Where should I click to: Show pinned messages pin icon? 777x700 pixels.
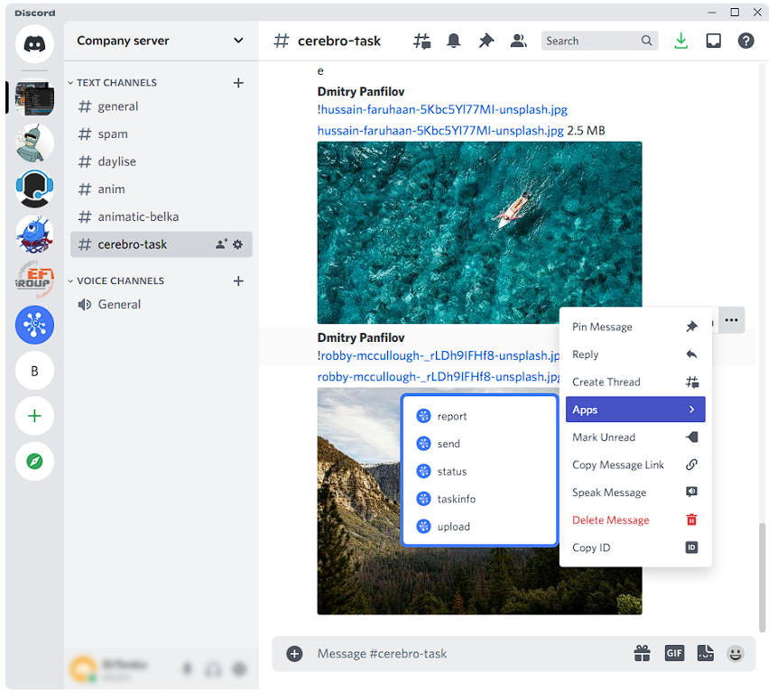click(x=486, y=41)
